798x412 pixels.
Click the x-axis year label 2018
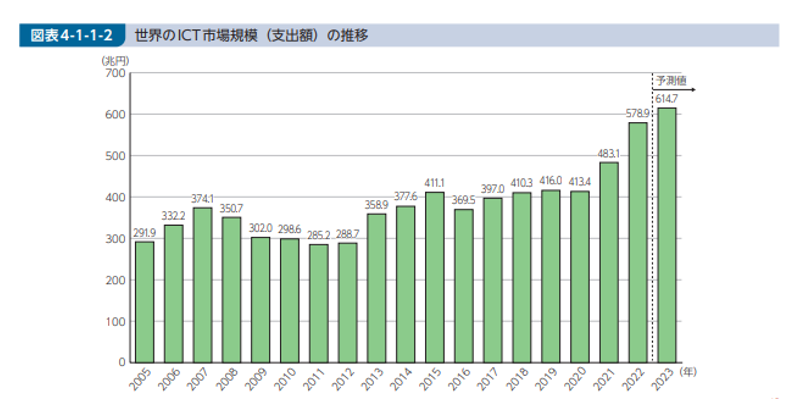[517, 379]
